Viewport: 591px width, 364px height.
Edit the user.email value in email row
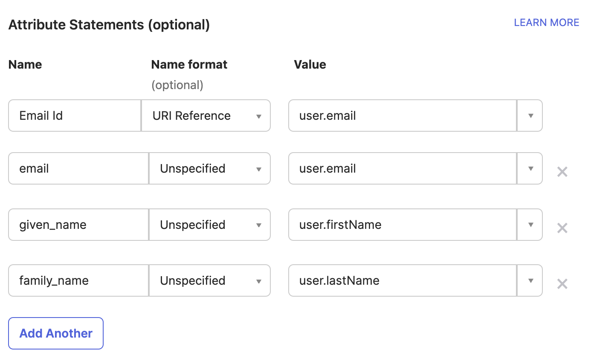coord(403,168)
